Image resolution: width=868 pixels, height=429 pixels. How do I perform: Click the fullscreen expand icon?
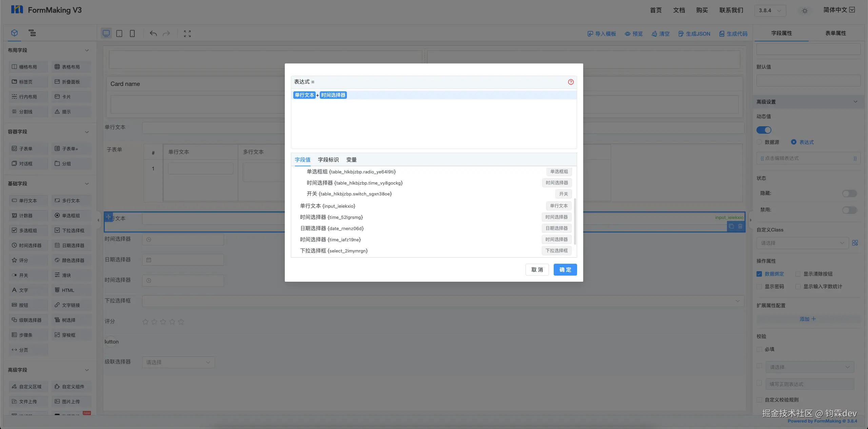tap(187, 34)
